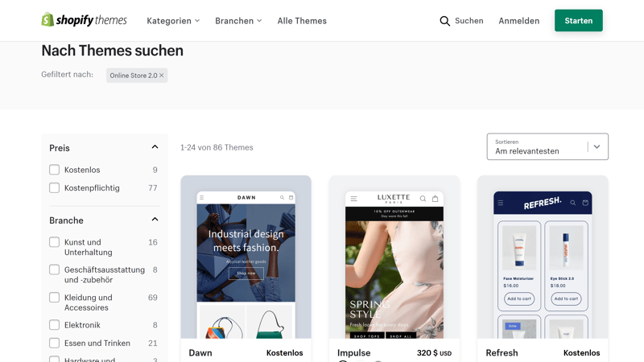Enable Kleidung und Accessoires filter
Image resolution: width=644 pixels, height=362 pixels.
54,297
